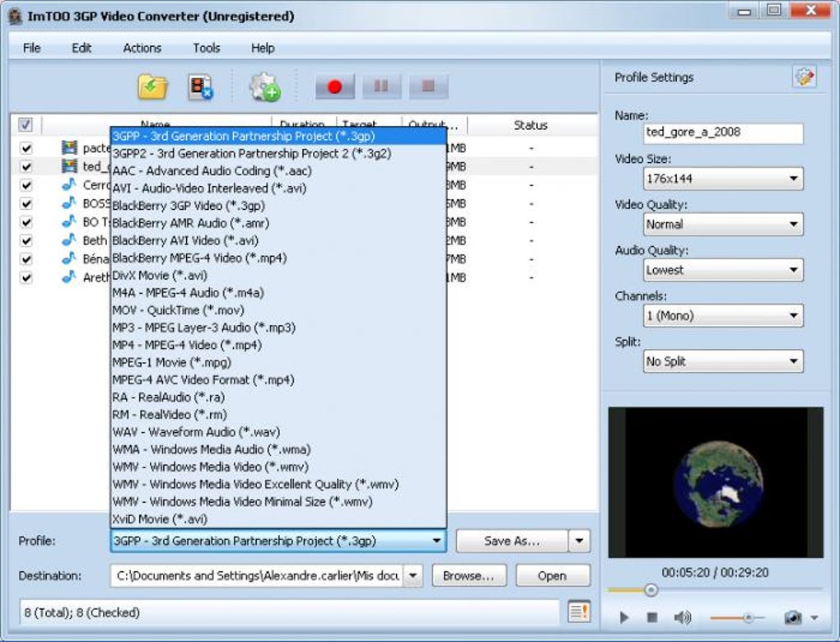Toggle the select-all header checkbox

26,125
